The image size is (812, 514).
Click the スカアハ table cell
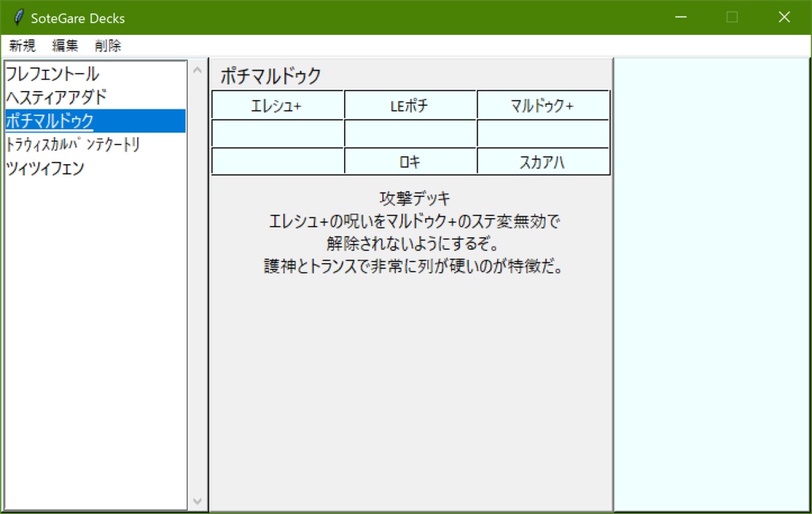(543, 162)
